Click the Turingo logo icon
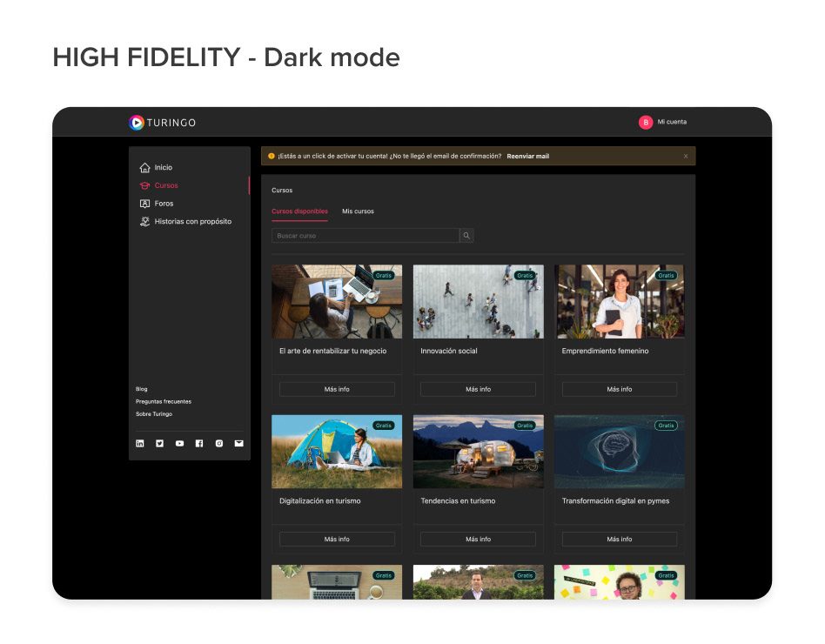 coord(137,123)
